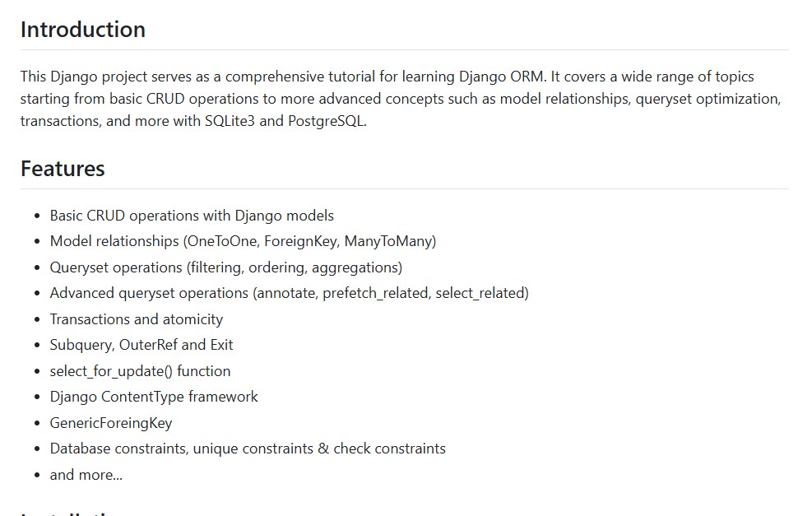Click the word PostgreSQL in the introduction

(x=325, y=120)
